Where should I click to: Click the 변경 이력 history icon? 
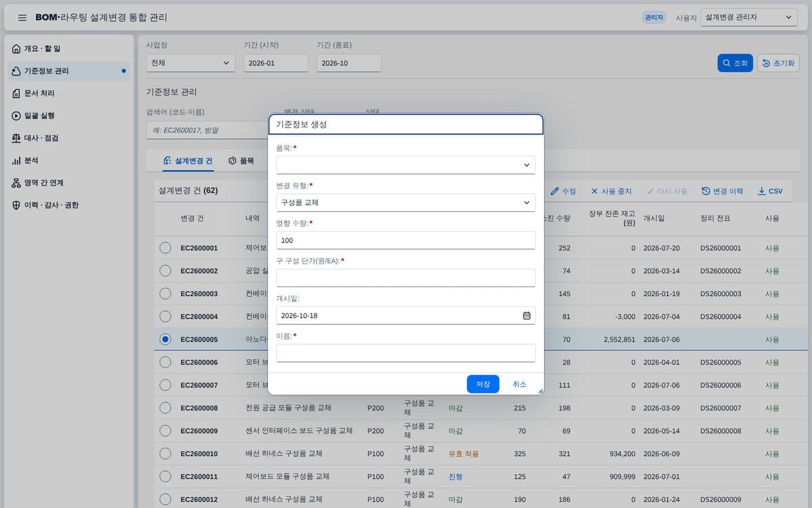tap(706, 191)
